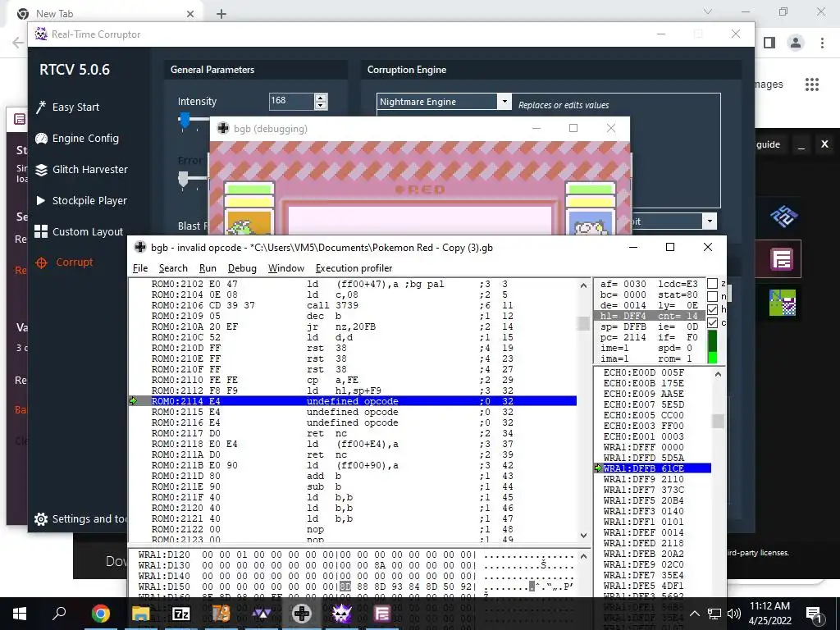Open Glitch Harvester in RTCV sidebar
The image size is (840, 630).
click(81, 169)
